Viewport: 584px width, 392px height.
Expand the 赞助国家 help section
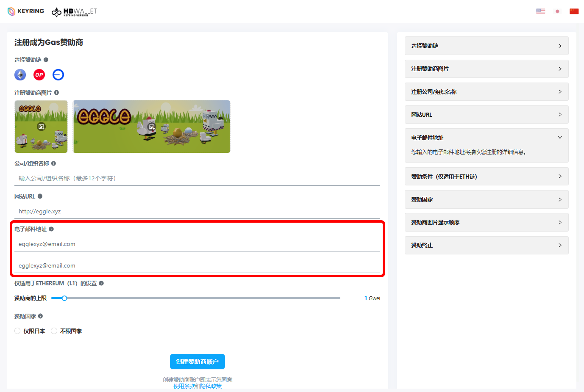click(486, 199)
